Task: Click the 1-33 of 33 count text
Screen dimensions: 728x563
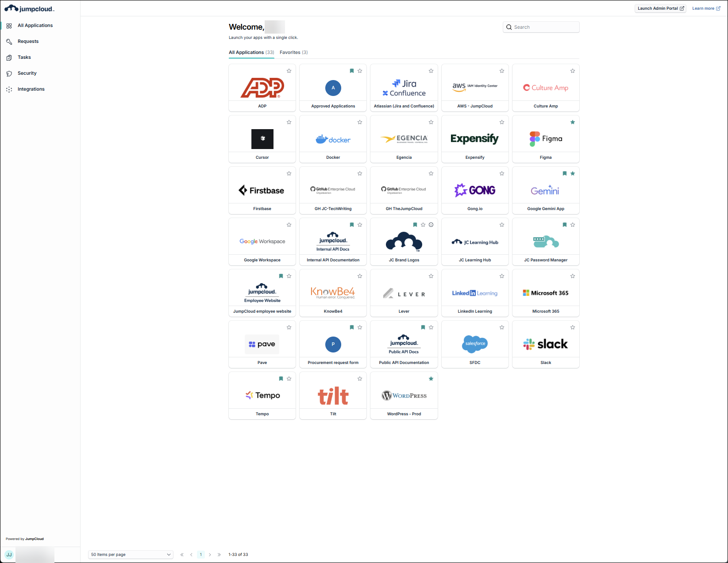Action: [238, 555]
